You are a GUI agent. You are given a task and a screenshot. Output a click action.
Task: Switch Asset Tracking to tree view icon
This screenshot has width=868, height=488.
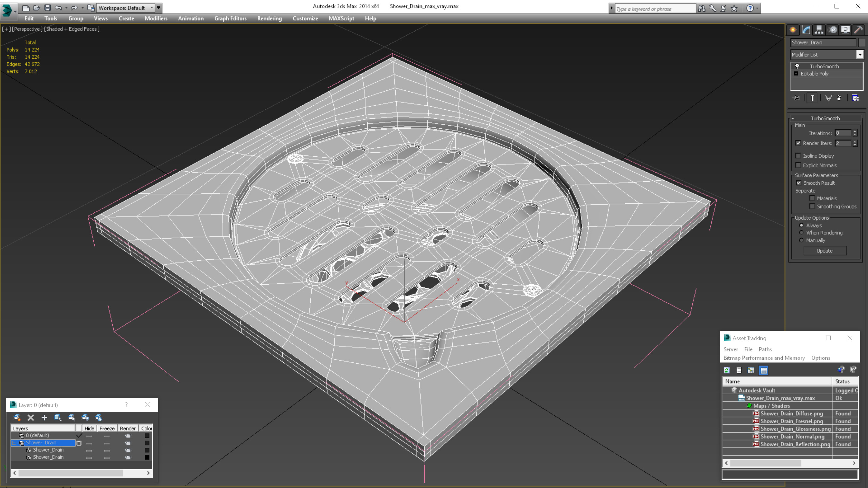pos(751,370)
